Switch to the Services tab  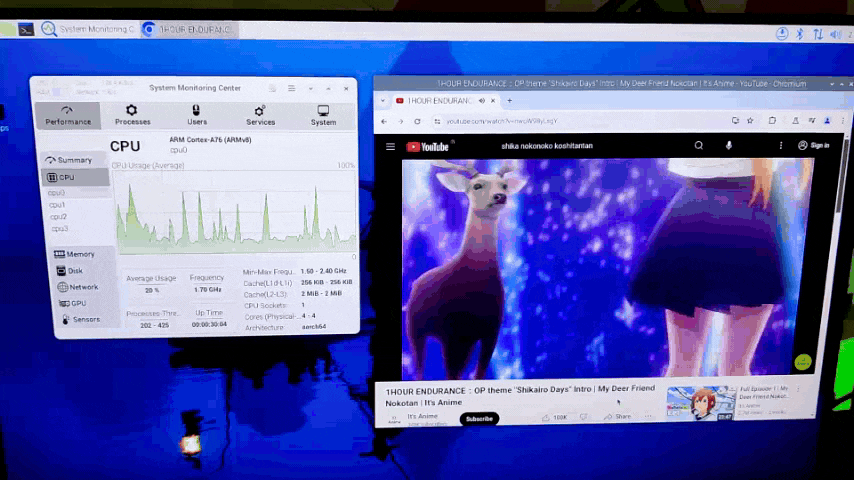pyautogui.click(x=260, y=116)
